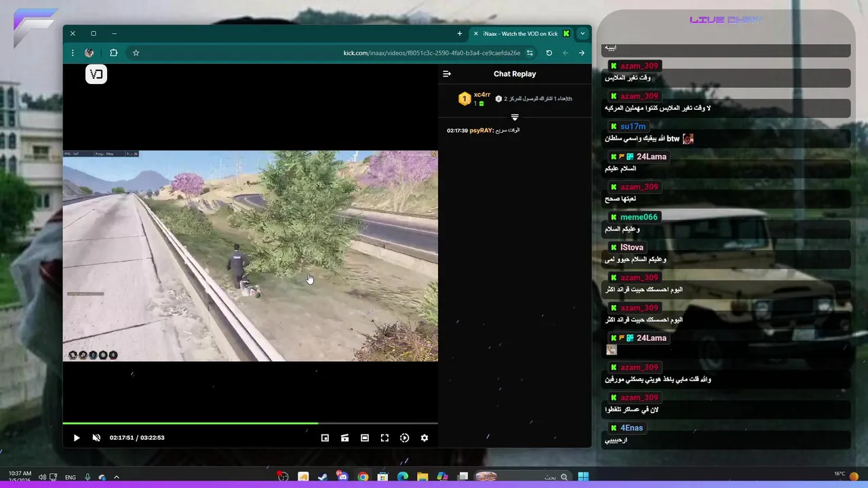Open the colorful striped app in taskbar

(442, 477)
